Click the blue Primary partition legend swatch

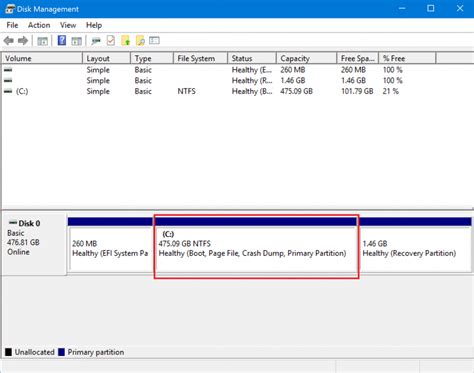click(x=61, y=352)
